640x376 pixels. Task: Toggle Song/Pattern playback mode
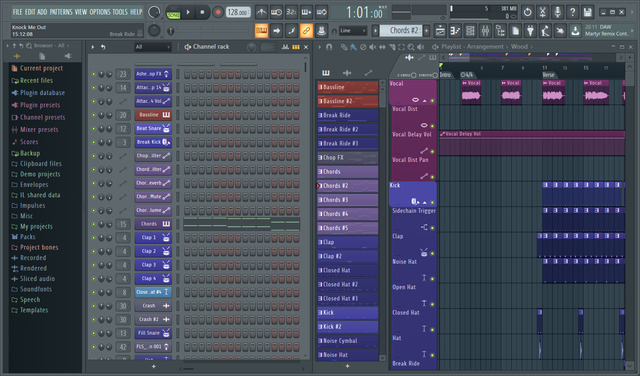(x=173, y=13)
